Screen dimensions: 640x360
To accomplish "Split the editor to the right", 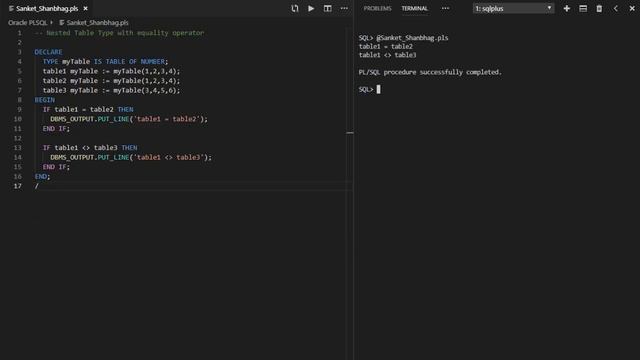I will tap(327, 9).
